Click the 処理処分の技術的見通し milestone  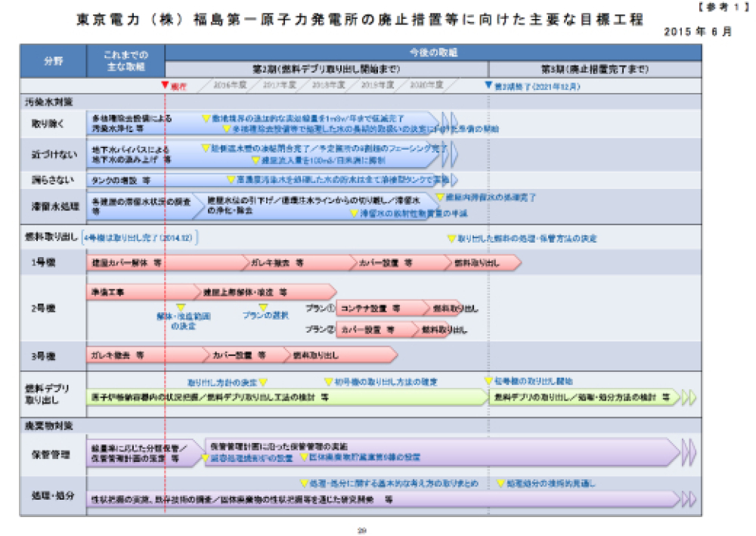click(x=547, y=484)
